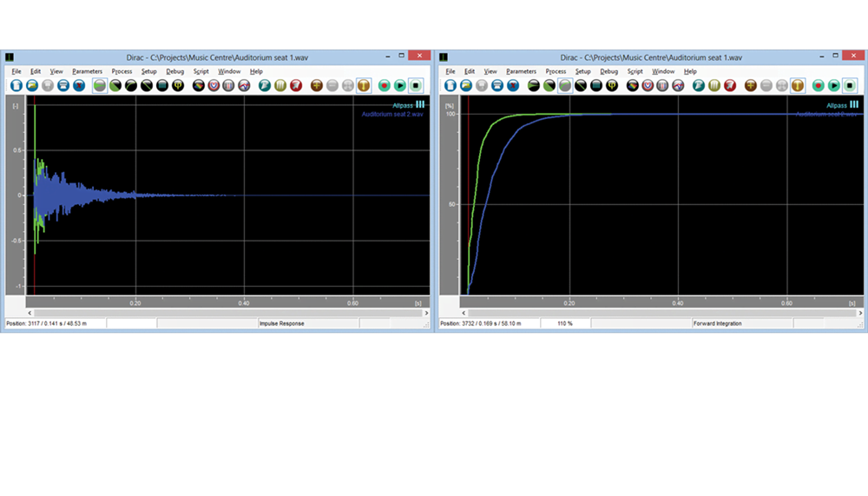The width and height of the screenshot is (868, 496).
Task: Click the red Record button in the left window
Action: point(385,86)
